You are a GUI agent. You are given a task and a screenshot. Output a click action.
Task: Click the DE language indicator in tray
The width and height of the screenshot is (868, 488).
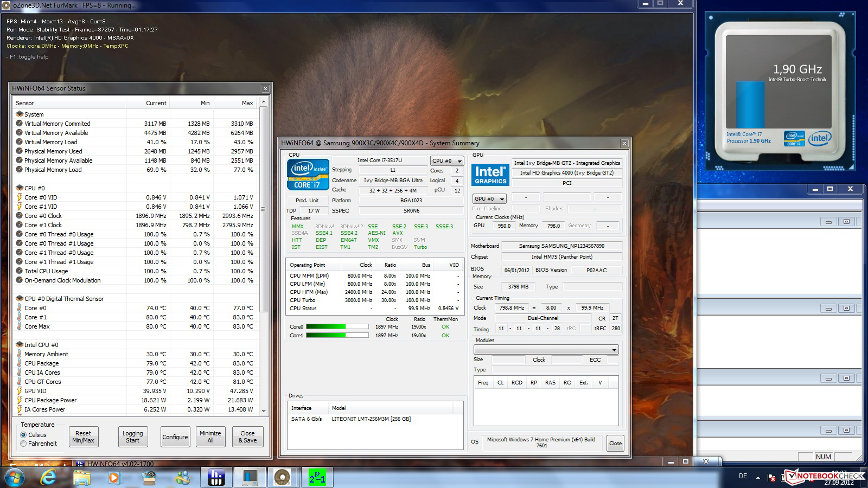pos(743,476)
